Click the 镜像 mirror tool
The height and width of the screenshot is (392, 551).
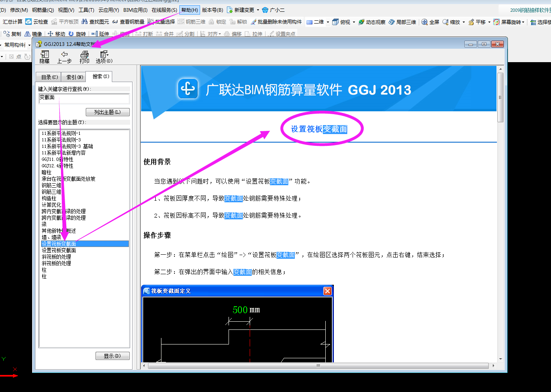tap(33, 34)
